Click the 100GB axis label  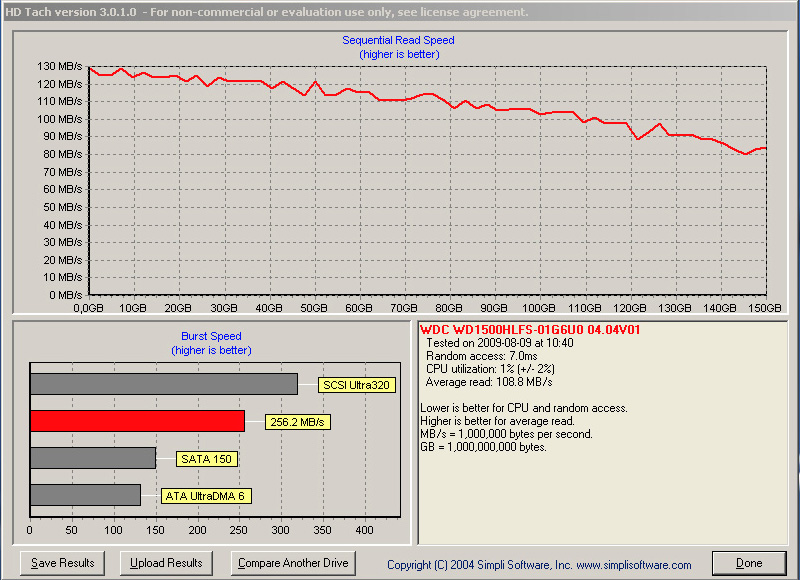click(x=539, y=308)
